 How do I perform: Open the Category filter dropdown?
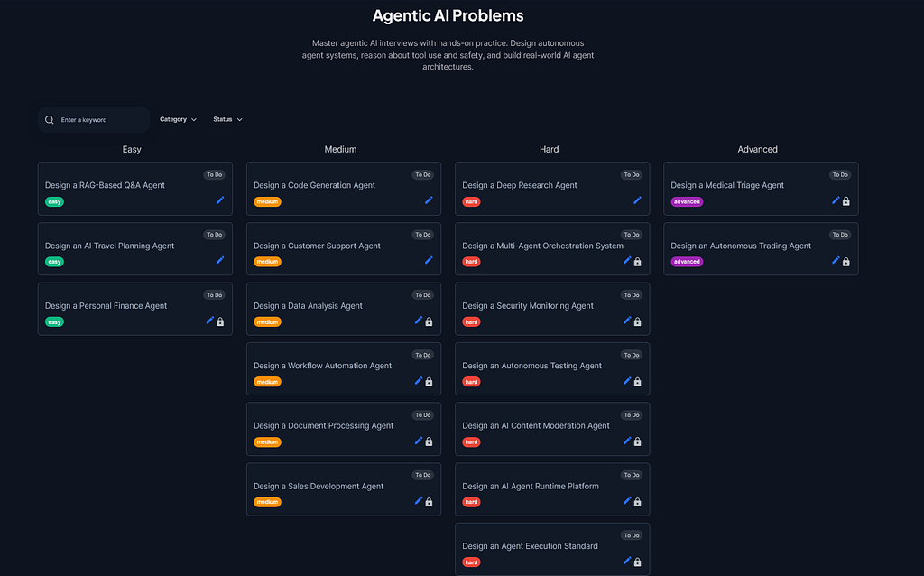click(178, 120)
